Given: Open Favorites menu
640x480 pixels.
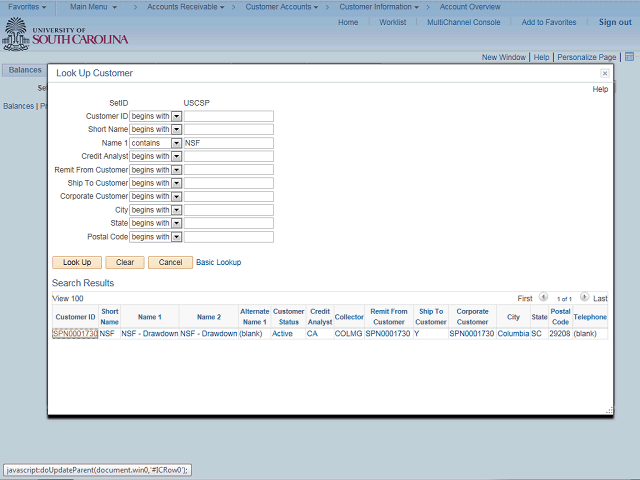Looking at the screenshot, I should point(27,7).
